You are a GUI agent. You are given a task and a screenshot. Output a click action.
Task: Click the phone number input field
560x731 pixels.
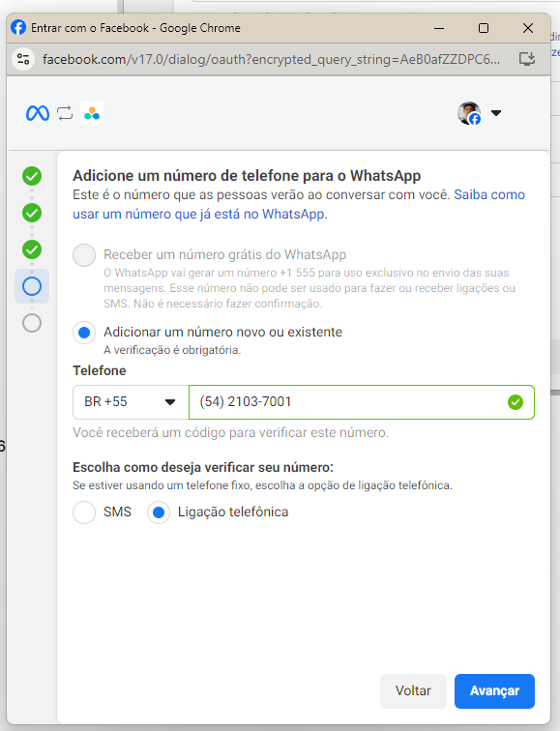coord(362,402)
